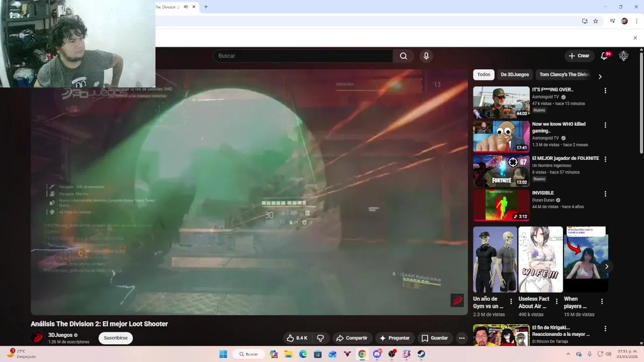Viewport: 644px width, 362px height.
Task: Dislike the video with thumbs down
Action: coord(320,338)
